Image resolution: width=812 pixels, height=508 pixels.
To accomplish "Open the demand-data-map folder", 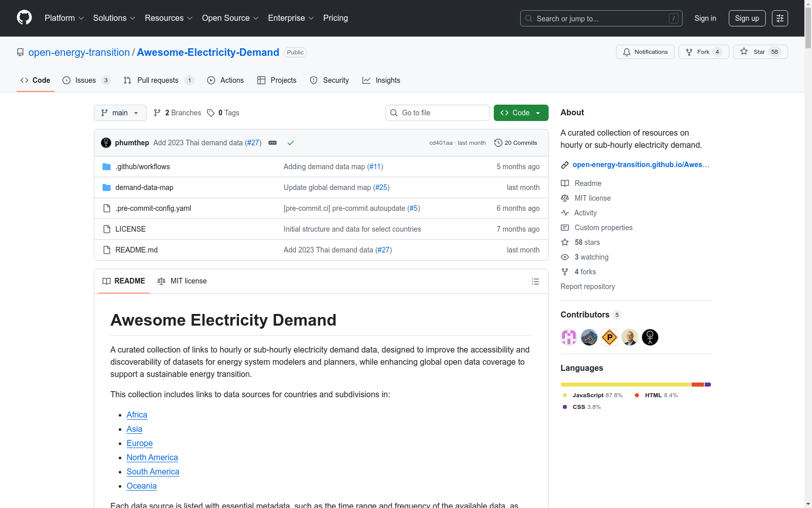I will (144, 187).
